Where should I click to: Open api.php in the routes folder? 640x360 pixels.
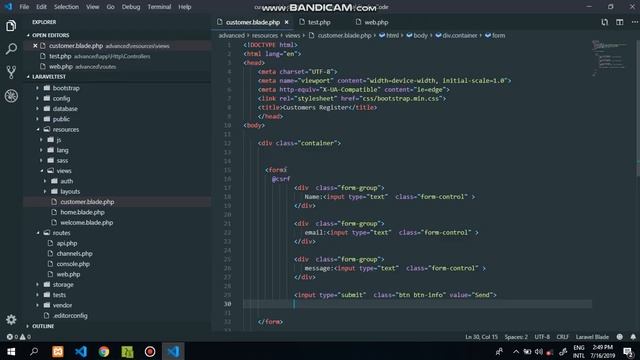(67, 243)
